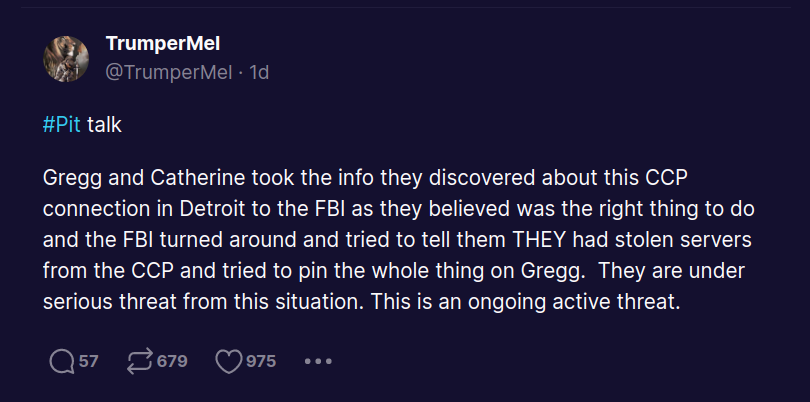Open the post via the 1d timestamp
The height and width of the screenshot is (402, 810).
click(259, 72)
